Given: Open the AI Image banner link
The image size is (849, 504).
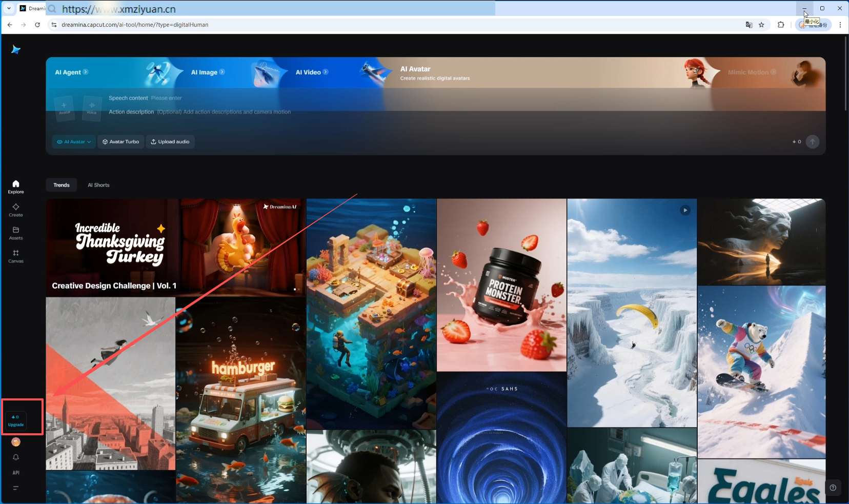Looking at the screenshot, I should 208,72.
